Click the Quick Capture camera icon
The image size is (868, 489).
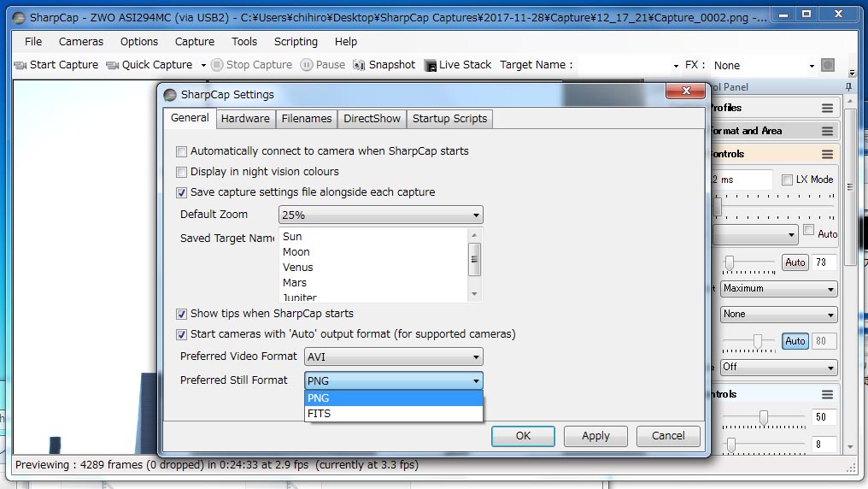[x=113, y=65]
